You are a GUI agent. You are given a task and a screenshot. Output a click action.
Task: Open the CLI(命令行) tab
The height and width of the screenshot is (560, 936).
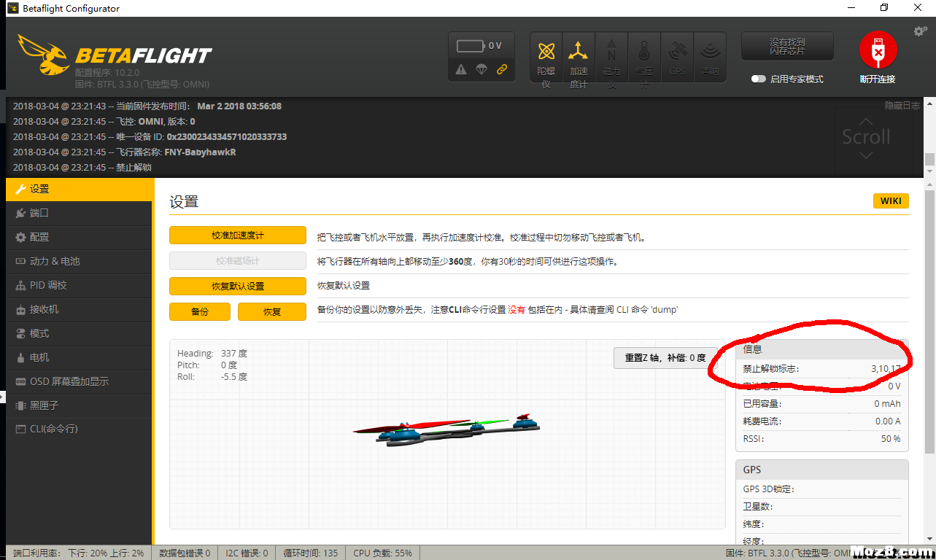coord(80,429)
